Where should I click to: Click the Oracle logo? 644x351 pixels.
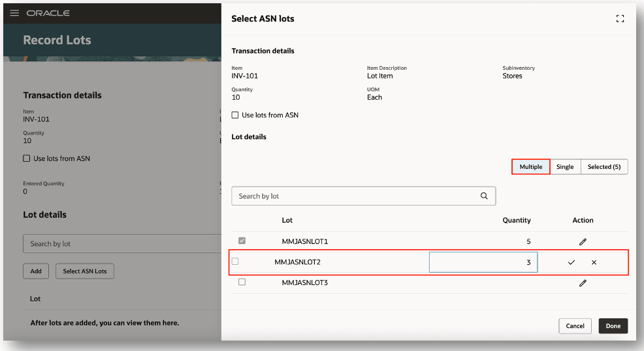pyautogui.click(x=48, y=13)
